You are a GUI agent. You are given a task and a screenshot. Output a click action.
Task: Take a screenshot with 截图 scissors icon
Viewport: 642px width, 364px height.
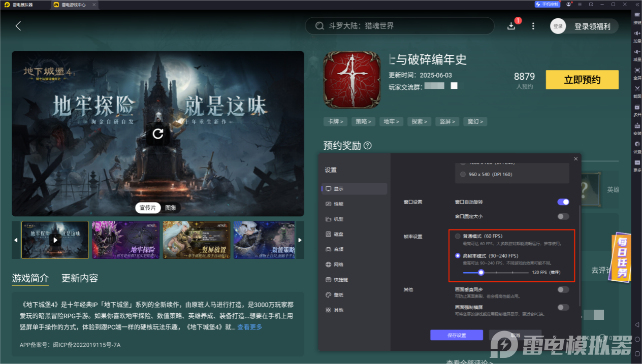[637, 91]
